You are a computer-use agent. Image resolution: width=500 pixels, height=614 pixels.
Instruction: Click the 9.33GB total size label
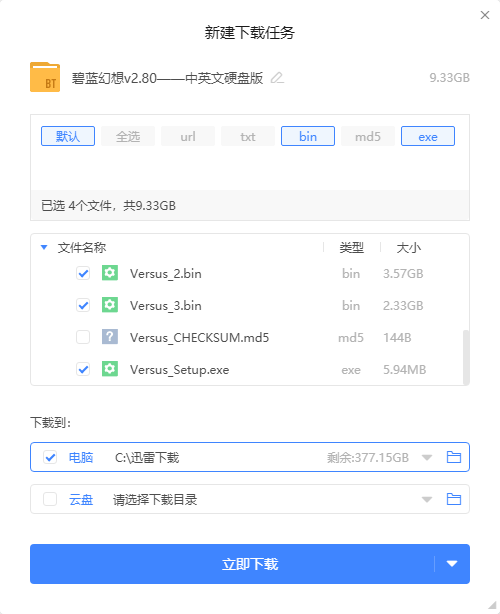point(449,78)
